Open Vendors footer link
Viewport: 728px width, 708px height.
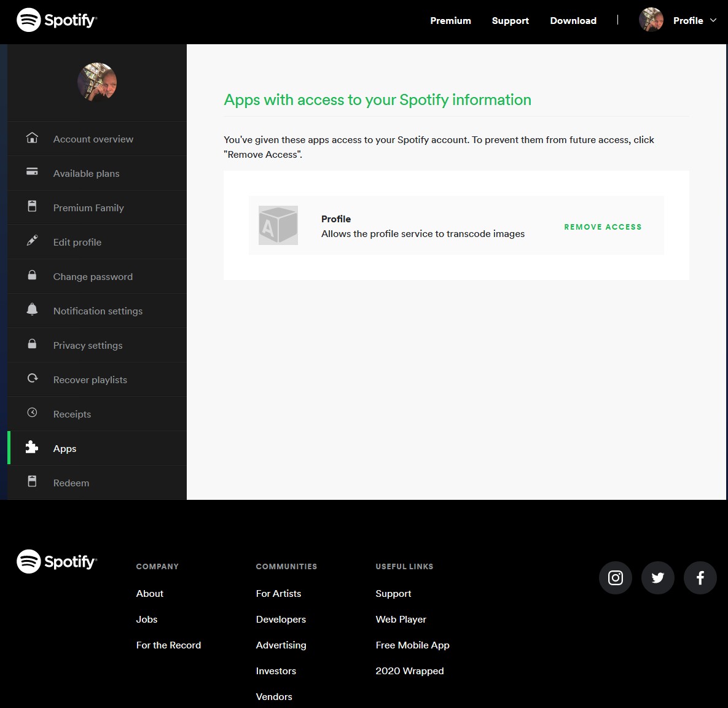click(274, 696)
